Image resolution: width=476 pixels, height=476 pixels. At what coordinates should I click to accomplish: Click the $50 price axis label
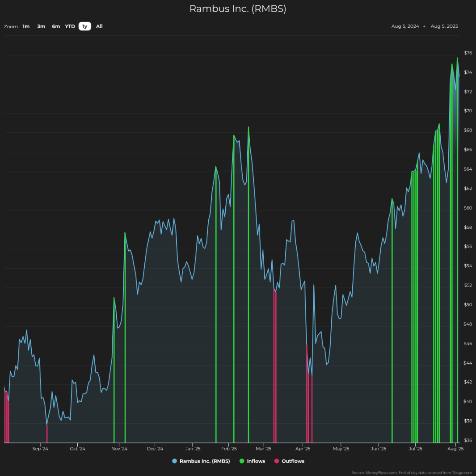point(468,305)
